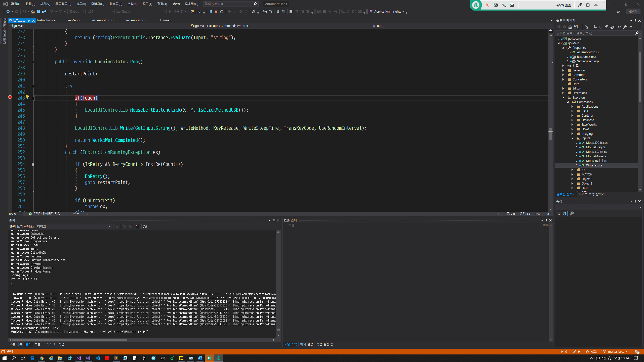Open the output source dropdown showing 디버그

[x=74, y=227]
